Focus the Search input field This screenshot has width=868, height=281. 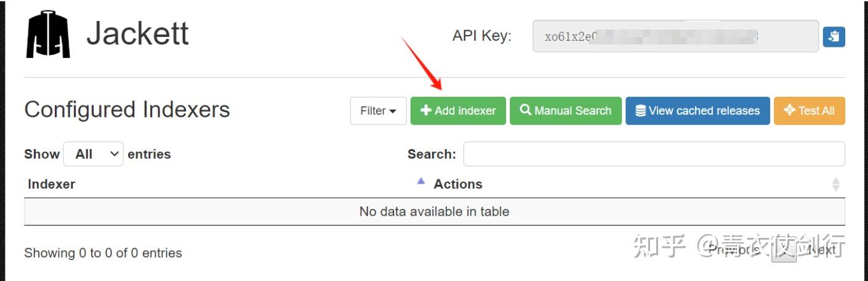click(653, 154)
